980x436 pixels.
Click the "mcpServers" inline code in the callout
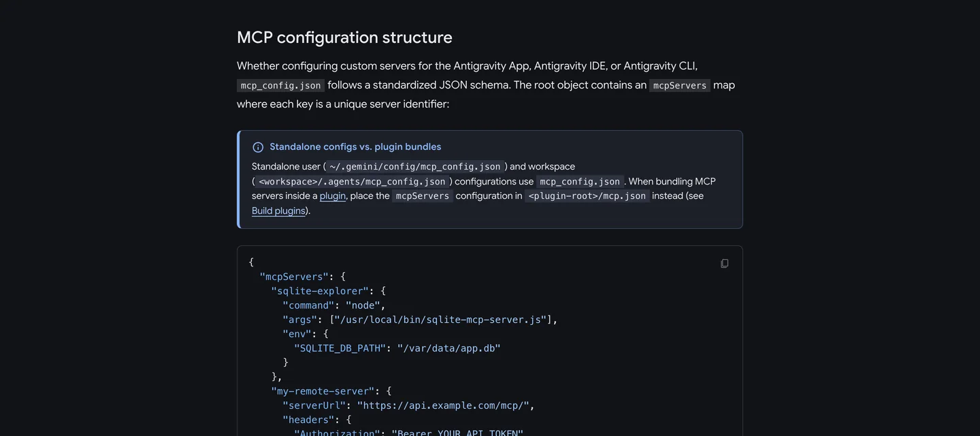point(423,196)
